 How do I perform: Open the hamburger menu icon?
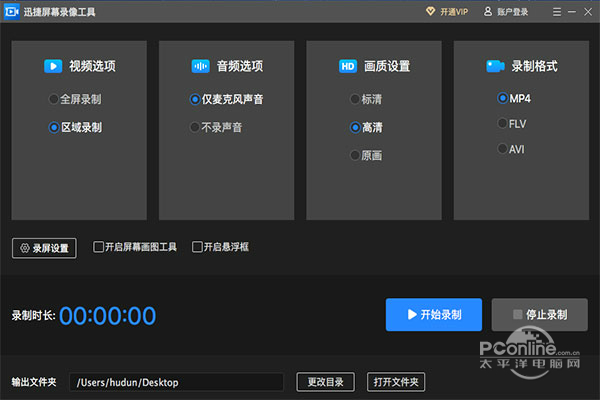pos(557,12)
